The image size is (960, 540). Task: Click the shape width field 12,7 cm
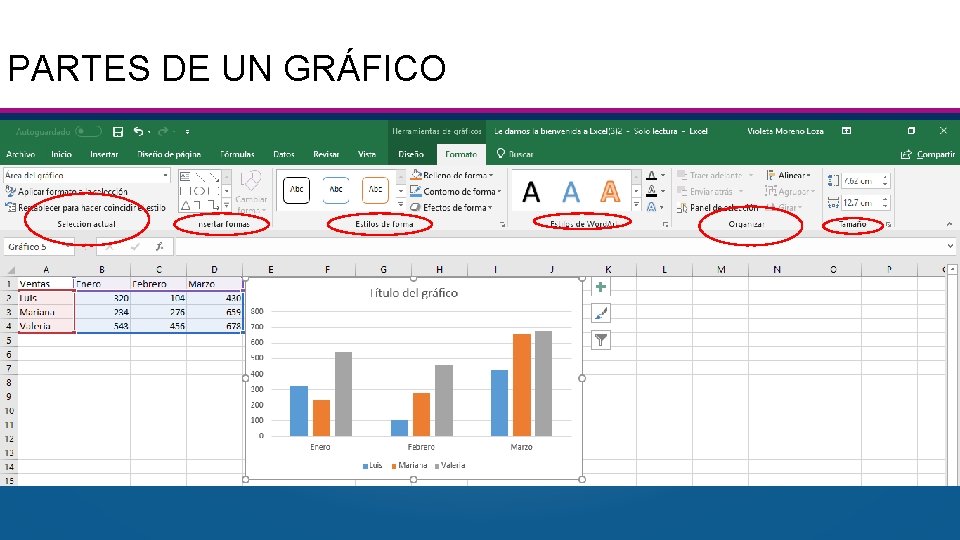[x=861, y=203]
